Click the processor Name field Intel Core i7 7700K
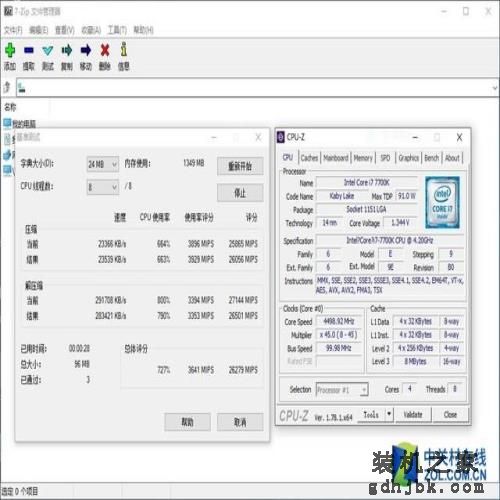The image size is (500, 500). pos(366,182)
